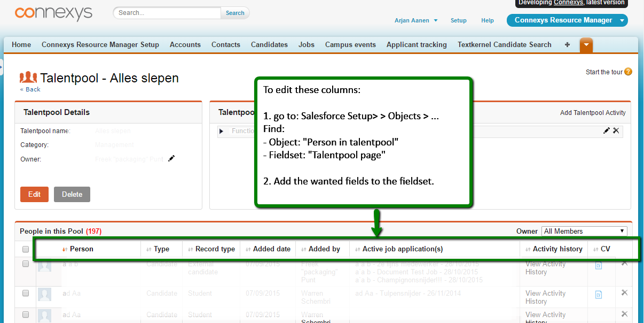The image size is (644, 323).
Task: Open the orange tab overflow arrow
Action: 586,45
